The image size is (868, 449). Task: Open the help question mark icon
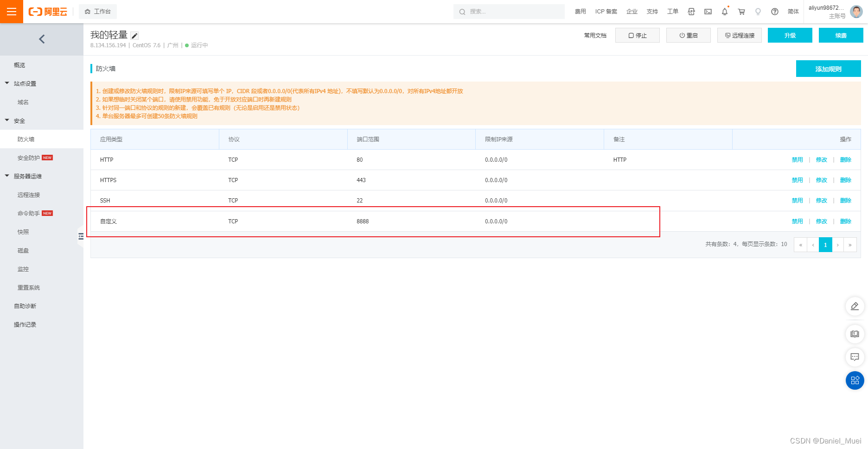[775, 12]
